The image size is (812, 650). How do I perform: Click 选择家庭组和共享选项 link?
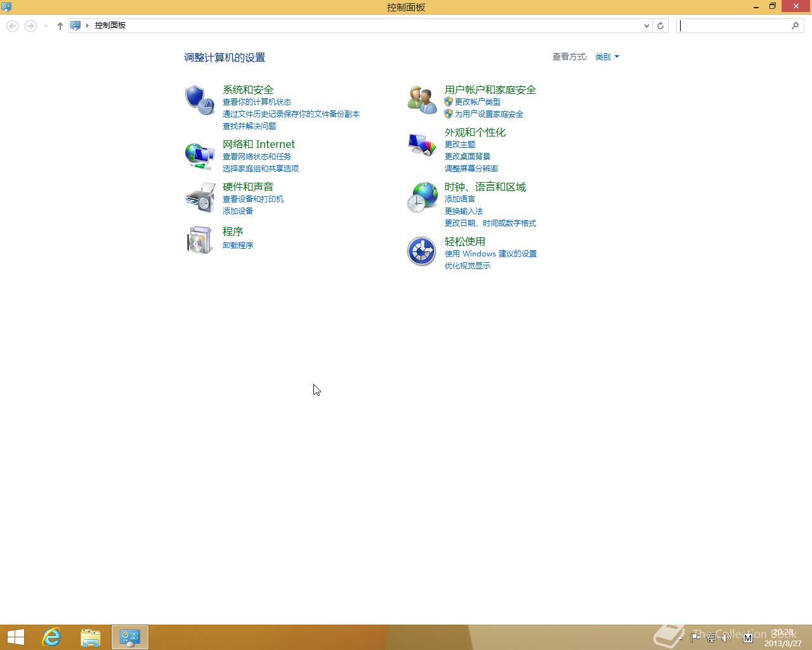(x=261, y=168)
